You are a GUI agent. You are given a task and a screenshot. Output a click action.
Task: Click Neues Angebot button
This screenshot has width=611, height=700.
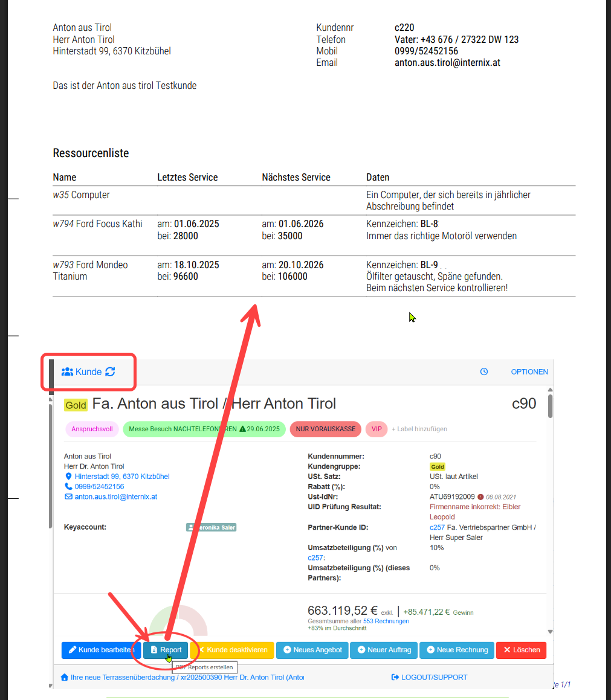(312, 650)
